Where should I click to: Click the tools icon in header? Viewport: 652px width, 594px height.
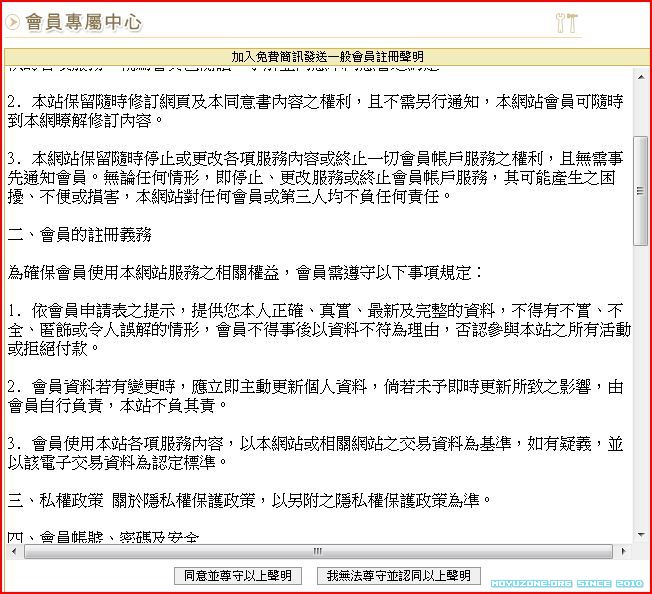pyautogui.click(x=567, y=22)
